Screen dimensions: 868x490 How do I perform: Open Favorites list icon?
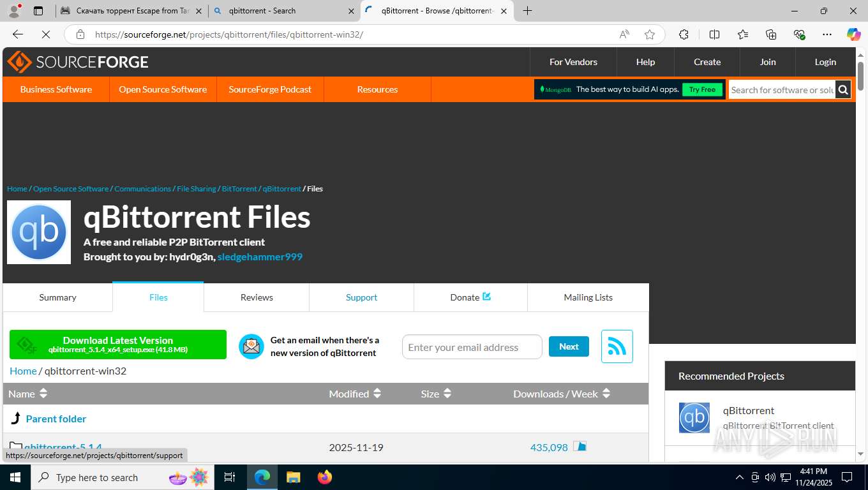click(x=743, y=34)
